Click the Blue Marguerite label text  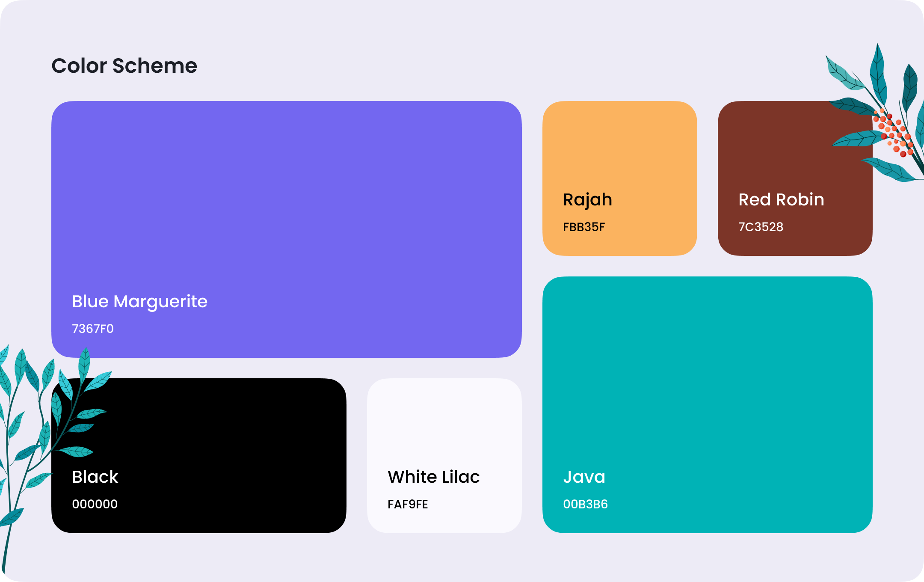click(x=140, y=302)
